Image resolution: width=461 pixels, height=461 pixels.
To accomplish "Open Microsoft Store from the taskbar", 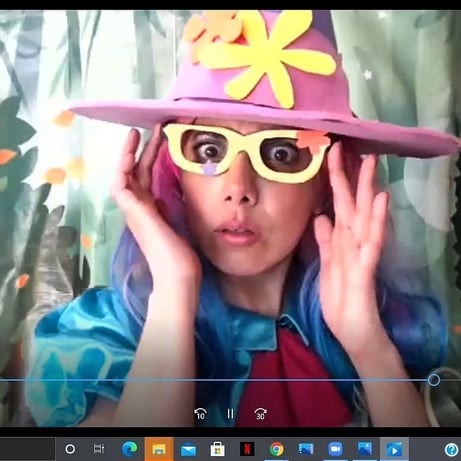I will (218, 449).
